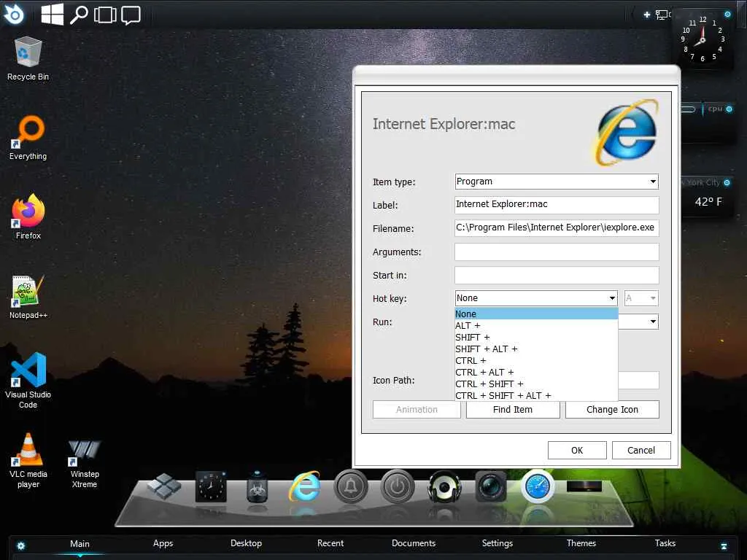
Task: Click the Animation button
Action: [x=417, y=410]
